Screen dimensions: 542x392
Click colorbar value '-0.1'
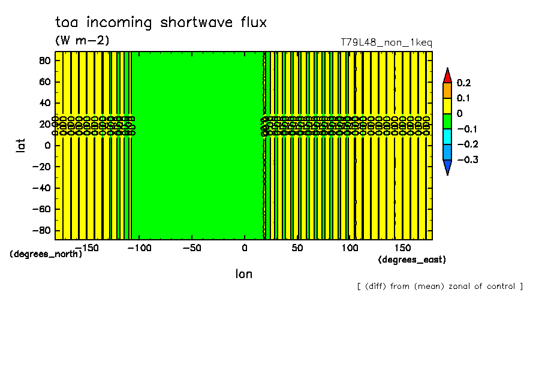tap(468, 129)
